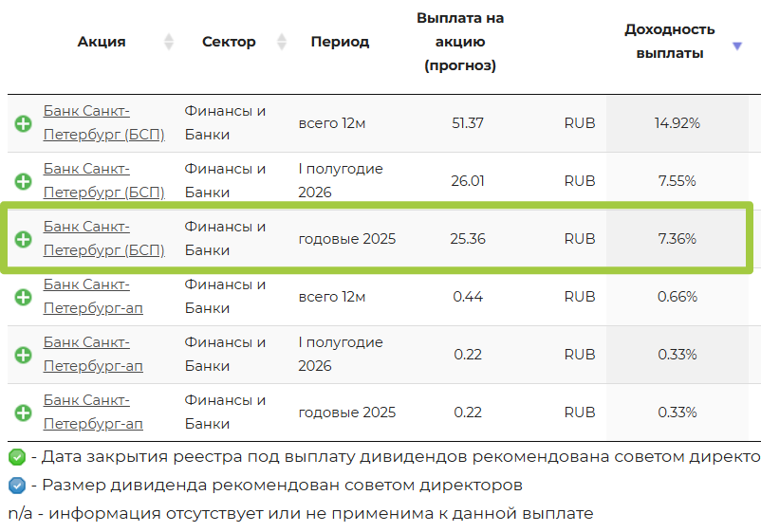Toggle sort arrow beside Доходность выплаты
Viewport: 761px width, 532px height.
(x=737, y=46)
